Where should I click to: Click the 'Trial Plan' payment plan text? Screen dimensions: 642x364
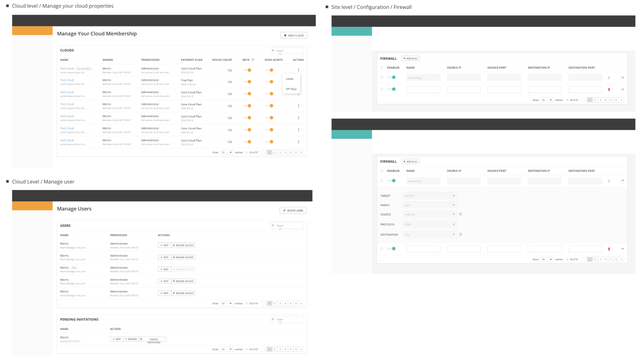[186, 80]
